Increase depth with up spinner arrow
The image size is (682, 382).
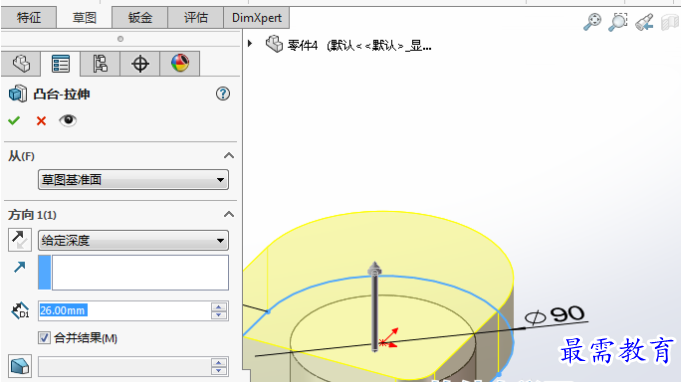(x=219, y=306)
